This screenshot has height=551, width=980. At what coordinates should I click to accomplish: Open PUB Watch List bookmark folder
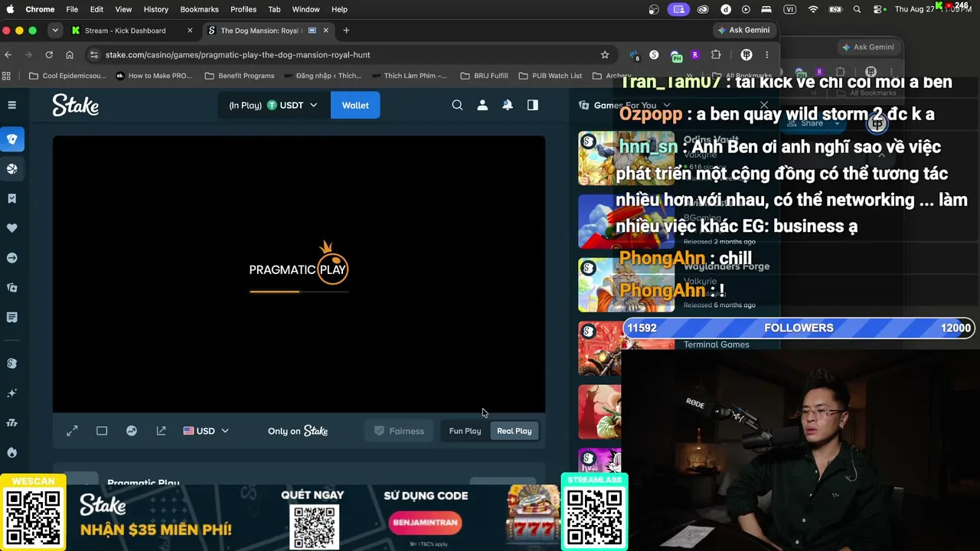pyautogui.click(x=550, y=76)
